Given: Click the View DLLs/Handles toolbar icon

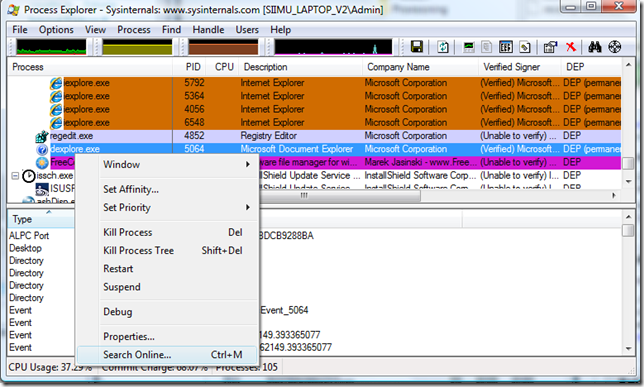Looking at the screenshot, I should point(525,47).
